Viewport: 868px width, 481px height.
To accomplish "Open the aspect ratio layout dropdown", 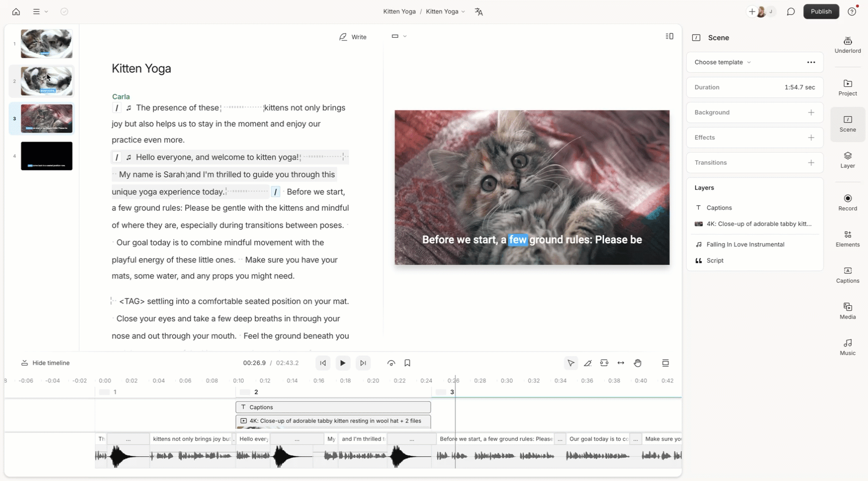I will click(399, 36).
